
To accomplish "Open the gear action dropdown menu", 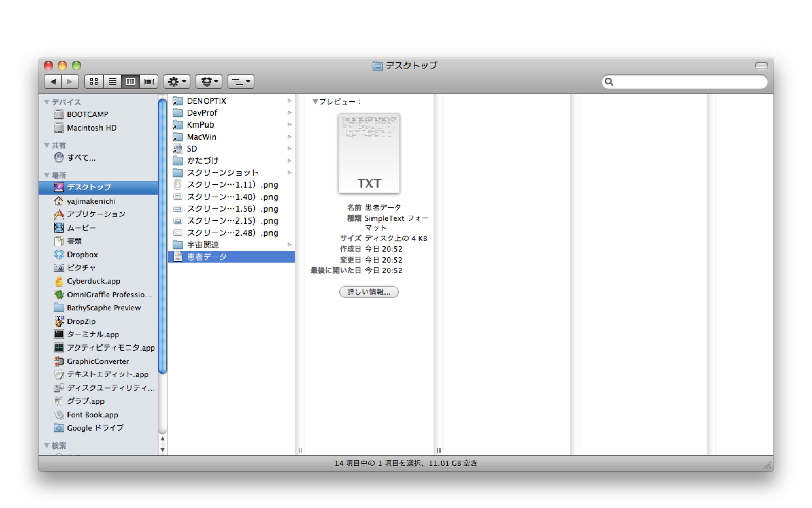I will point(177,82).
